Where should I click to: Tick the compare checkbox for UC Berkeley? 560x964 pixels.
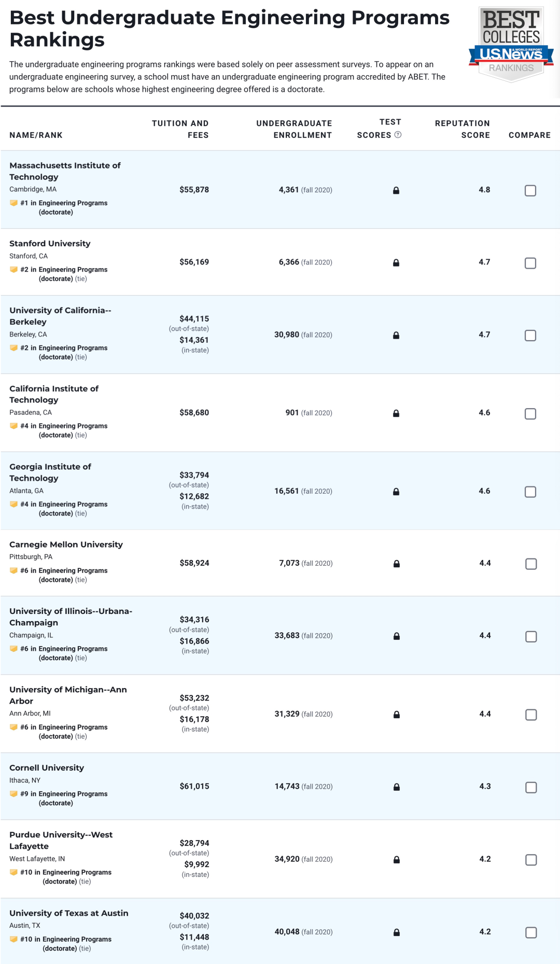pyautogui.click(x=530, y=335)
